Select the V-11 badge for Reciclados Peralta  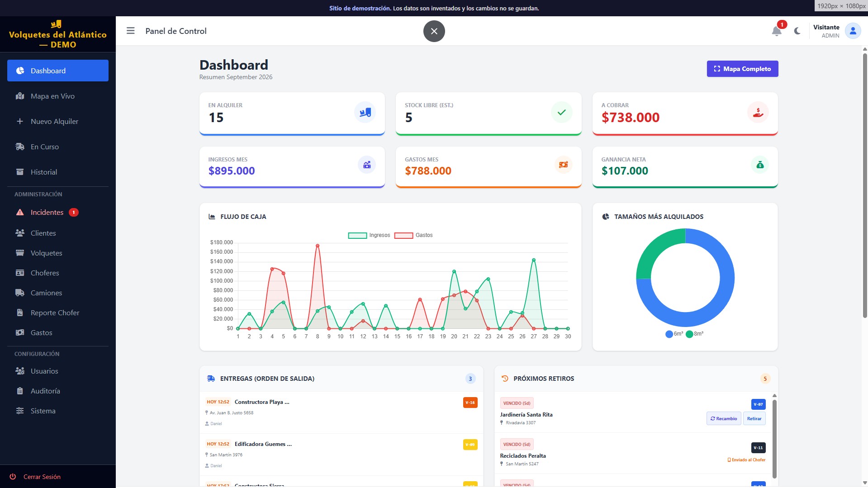pyautogui.click(x=758, y=448)
